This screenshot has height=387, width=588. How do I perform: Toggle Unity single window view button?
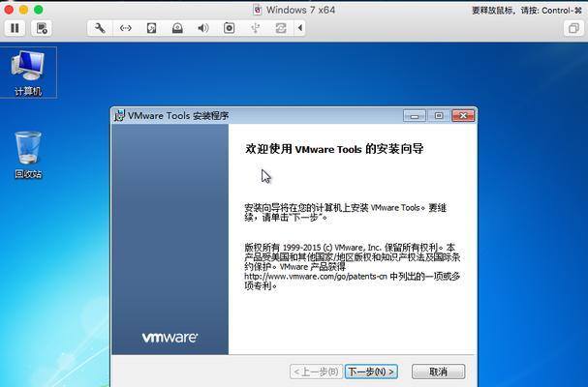[x=573, y=28]
